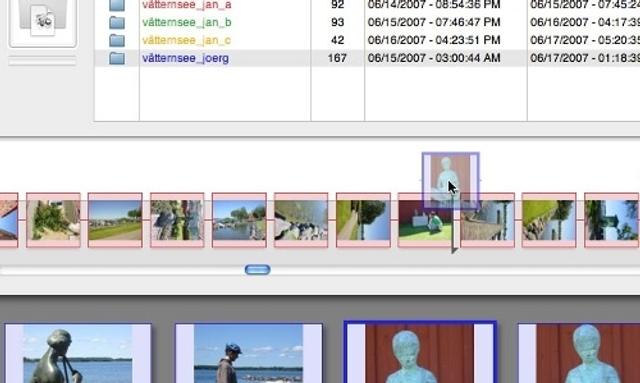Viewport: 640px width, 383px height.
Task: Click the folder icon for våtternsee_jan_b
Action: (x=117, y=22)
